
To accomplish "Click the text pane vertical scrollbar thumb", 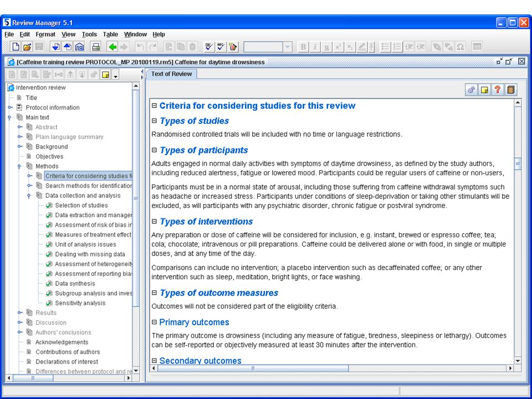I will point(518,164).
